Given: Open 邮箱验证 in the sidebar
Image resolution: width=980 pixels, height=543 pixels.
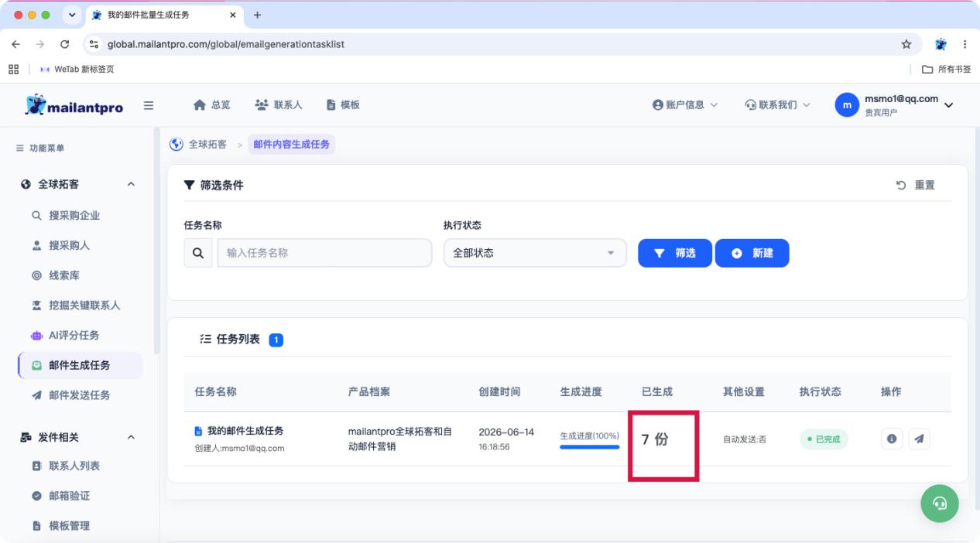Looking at the screenshot, I should 70,496.
